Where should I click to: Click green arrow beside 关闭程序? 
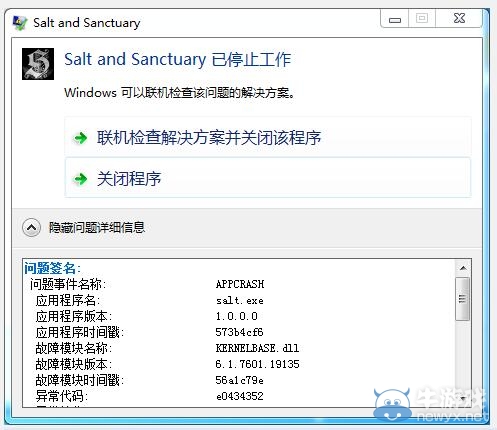(80, 179)
